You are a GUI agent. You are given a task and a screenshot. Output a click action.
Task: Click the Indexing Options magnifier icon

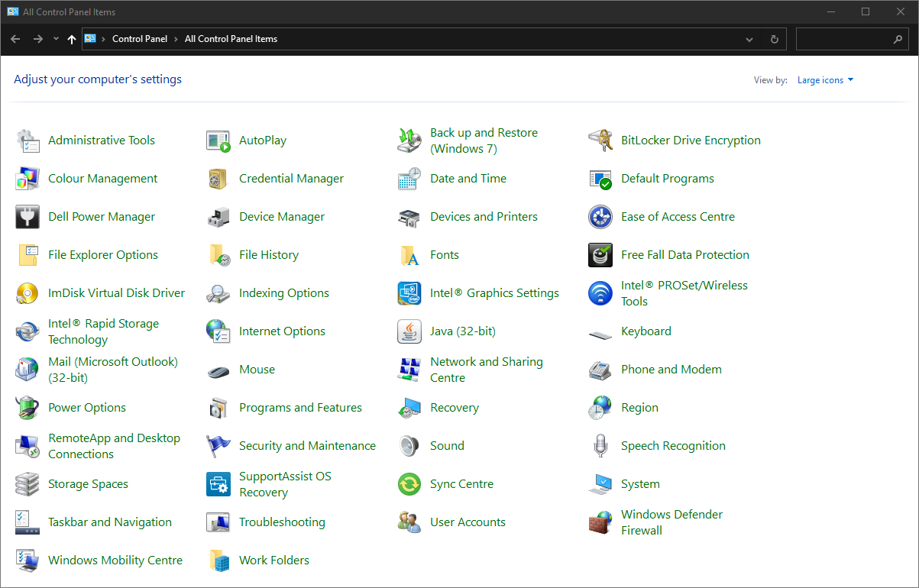click(x=218, y=293)
